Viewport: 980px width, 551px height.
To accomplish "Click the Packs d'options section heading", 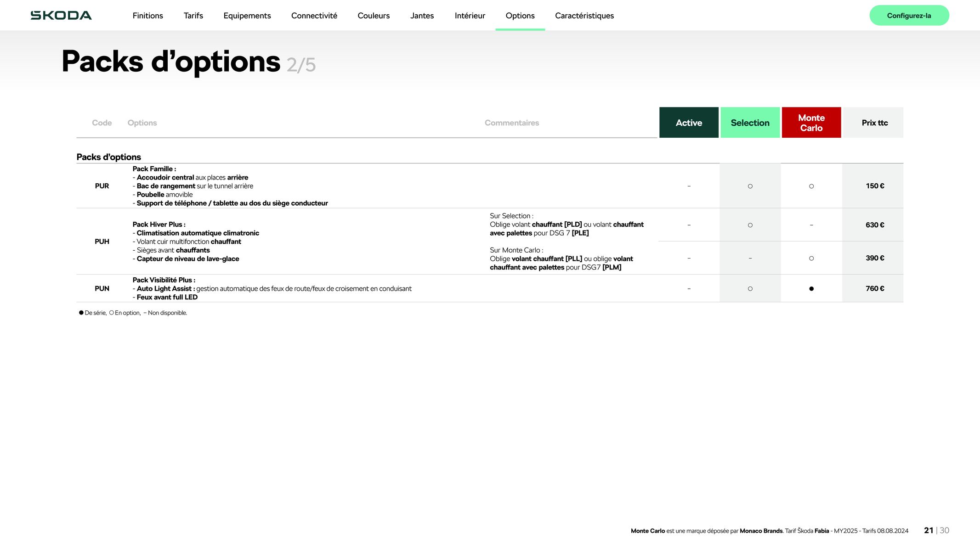I will click(108, 157).
